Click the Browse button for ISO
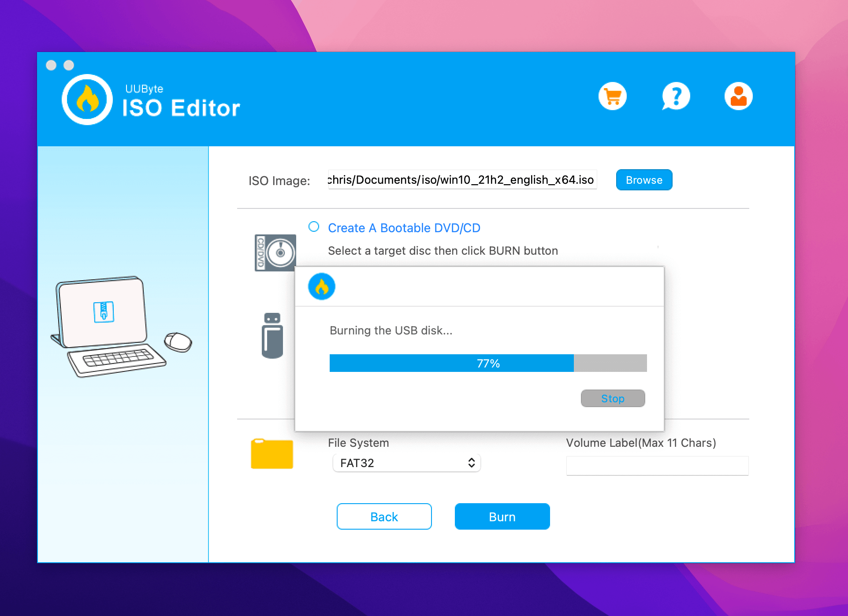The width and height of the screenshot is (848, 616). tap(645, 180)
